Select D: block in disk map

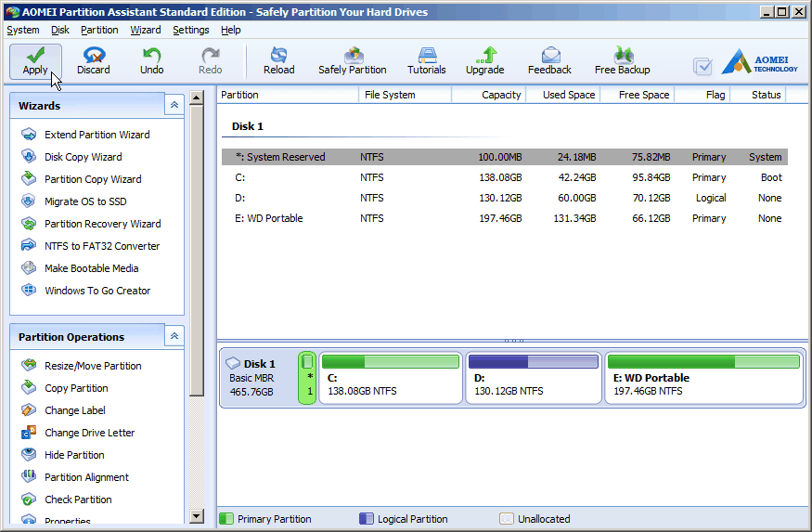(x=534, y=378)
